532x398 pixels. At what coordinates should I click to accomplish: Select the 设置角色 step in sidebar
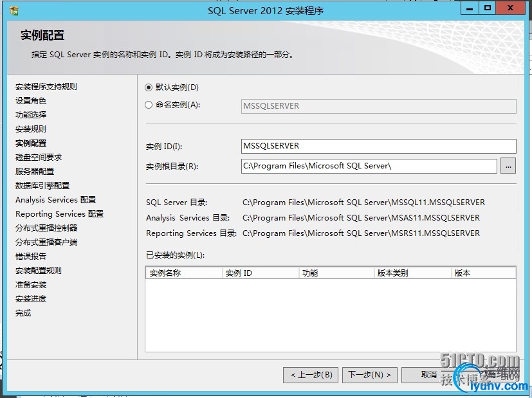pyautogui.click(x=30, y=101)
